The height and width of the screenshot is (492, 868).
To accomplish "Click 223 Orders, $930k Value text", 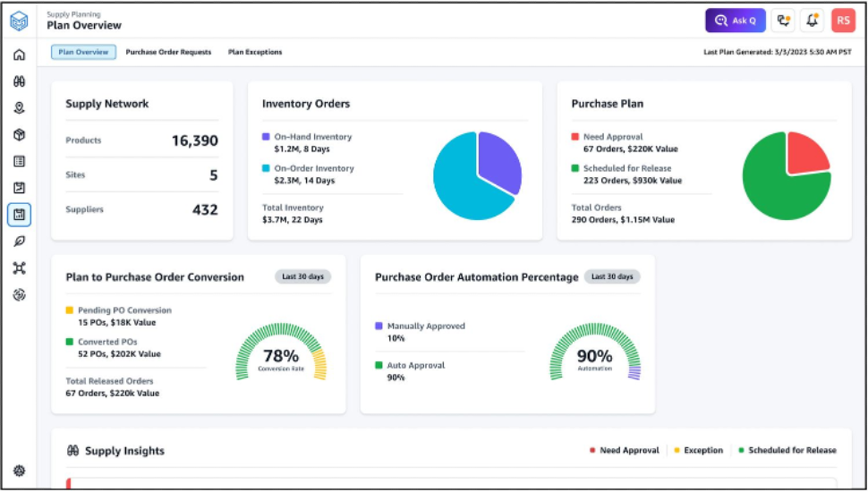I will click(x=633, y=181).
